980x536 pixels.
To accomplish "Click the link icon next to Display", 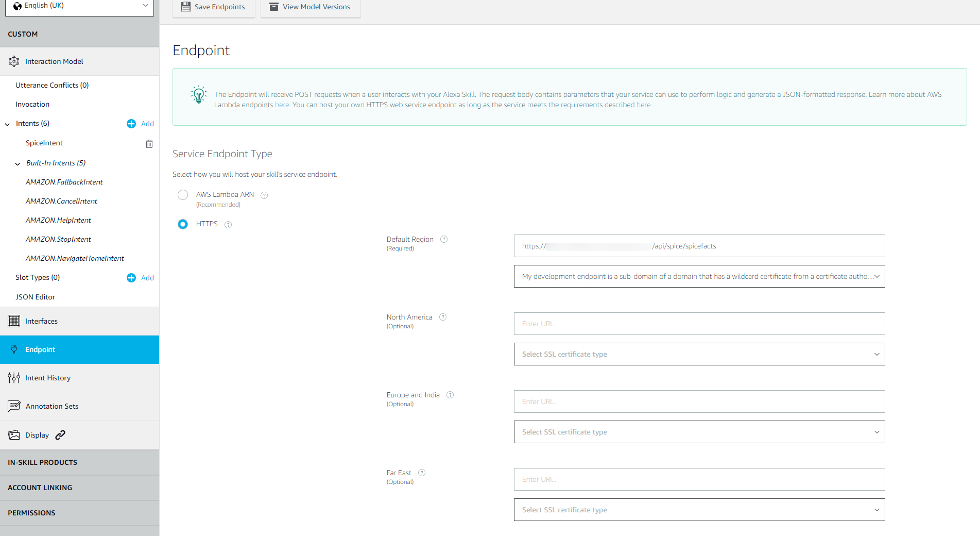I will pos(60,435).
